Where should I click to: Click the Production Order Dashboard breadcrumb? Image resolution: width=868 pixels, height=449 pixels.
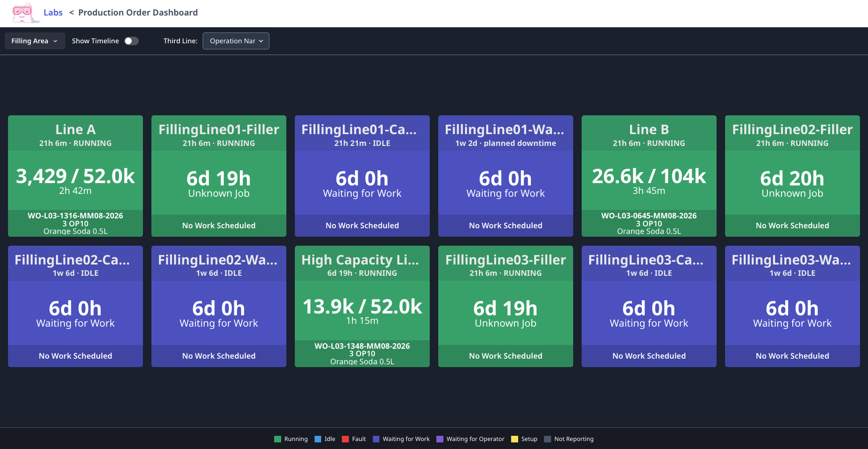tap(138, 13)
